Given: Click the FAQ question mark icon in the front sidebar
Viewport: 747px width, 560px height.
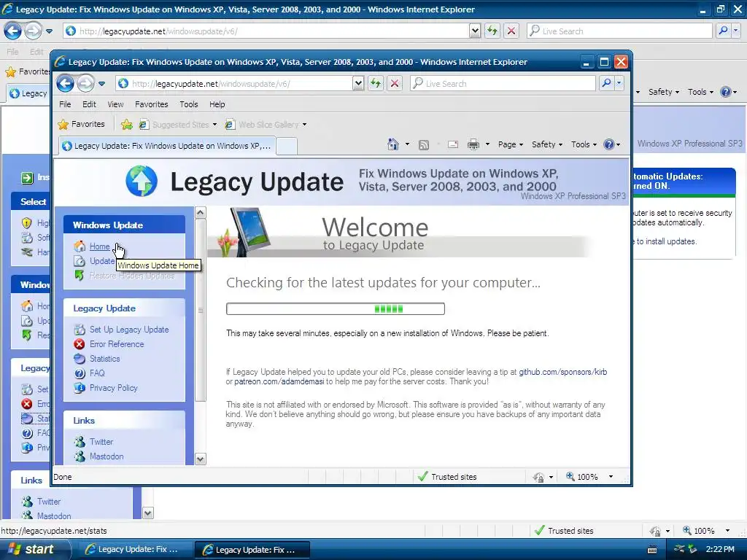Looking at the screenshot, I should pos(80,373).
